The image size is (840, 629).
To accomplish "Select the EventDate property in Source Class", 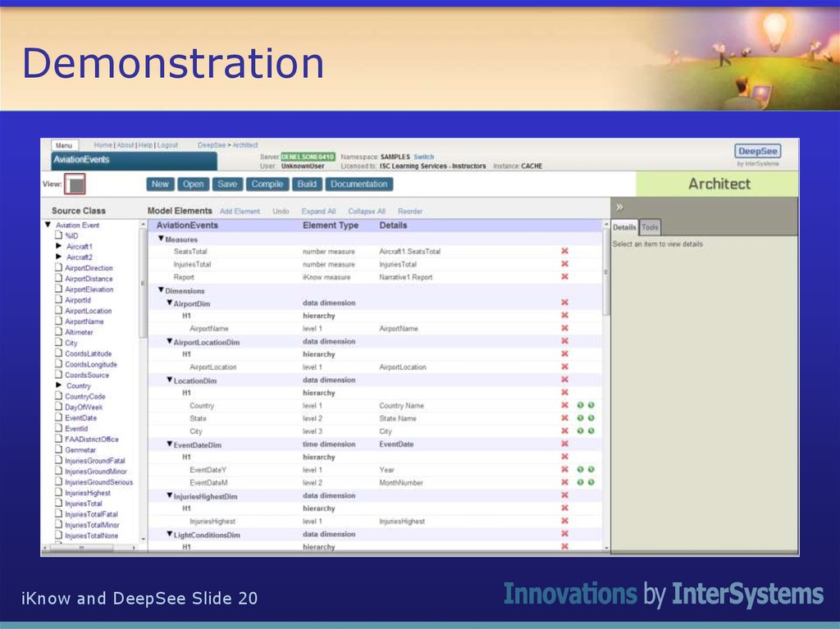I will click(80, 418).
